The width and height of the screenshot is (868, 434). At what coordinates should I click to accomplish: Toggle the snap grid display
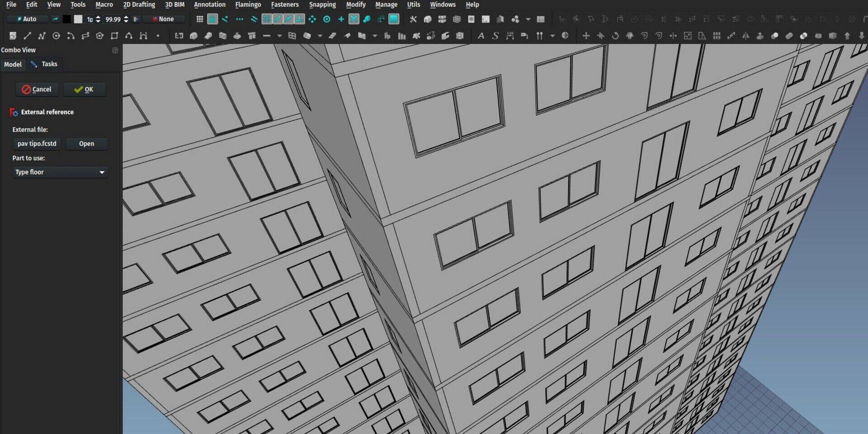199,19
